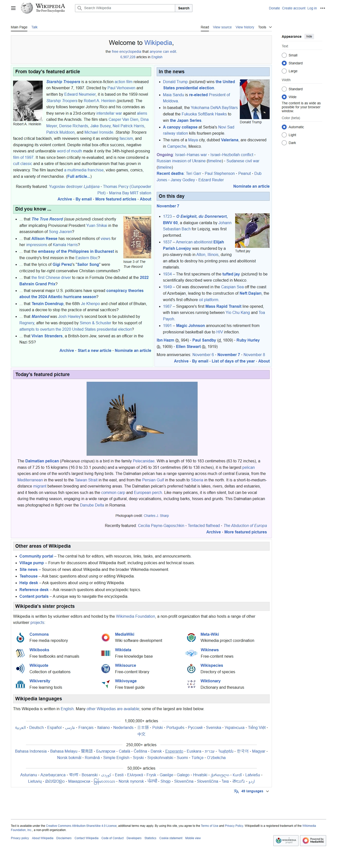The image size is (337, 868).
Task: Open the Starship Troopers featured article link
Action: point(63,82)
